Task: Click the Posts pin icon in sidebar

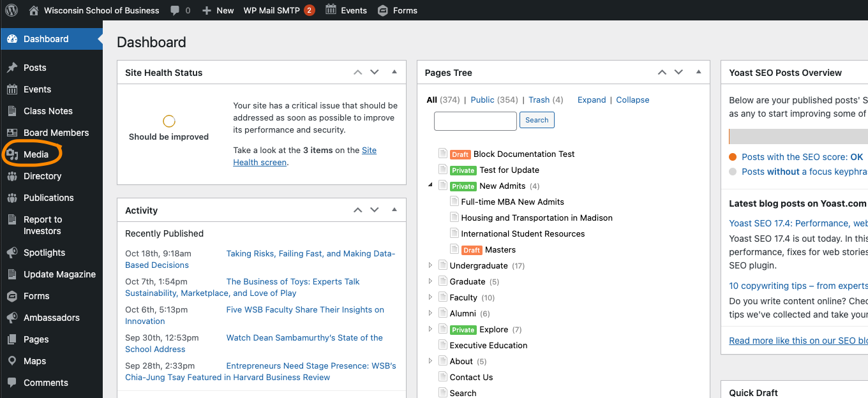Action: coord(12,68)
